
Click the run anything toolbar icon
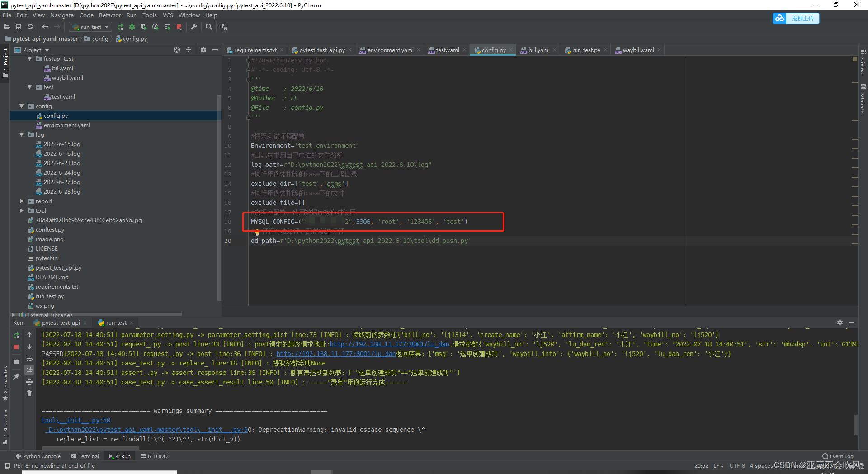click(x=224, y=27)
